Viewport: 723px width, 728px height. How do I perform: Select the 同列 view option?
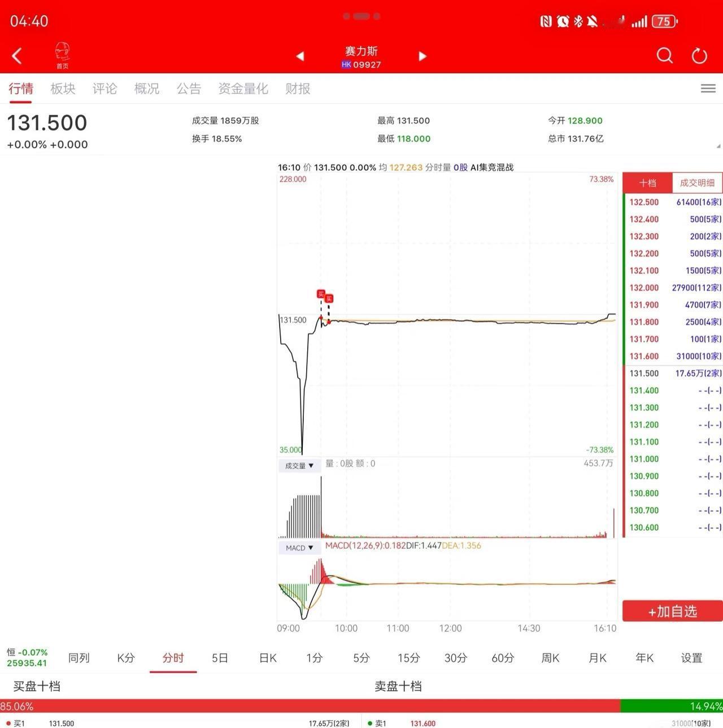tap(79, 658)
